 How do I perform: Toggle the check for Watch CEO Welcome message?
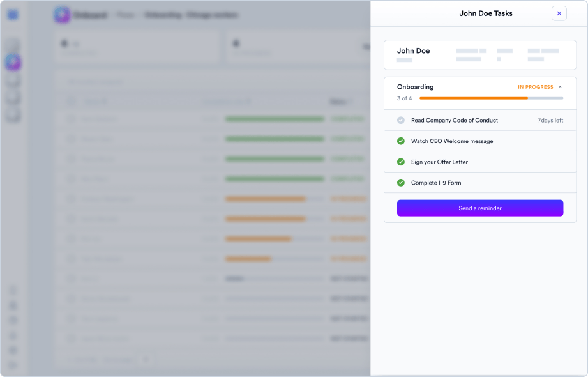point(401,141)
